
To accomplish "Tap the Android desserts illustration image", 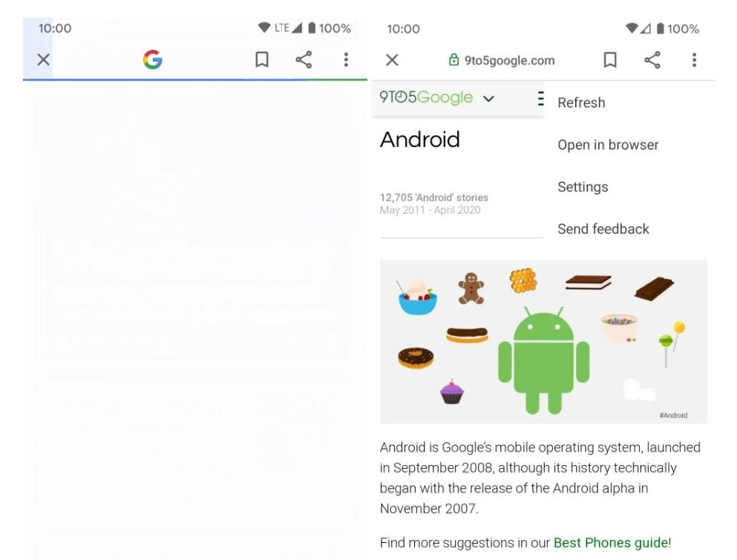I will tap(543, 341).
